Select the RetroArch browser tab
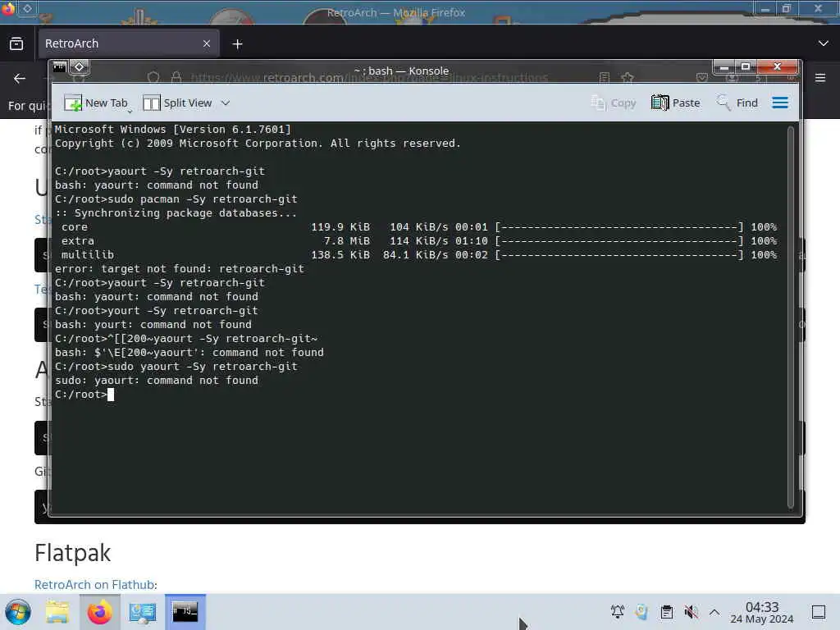The width and height of the screenshot is (840, 630). click(129, 44)
